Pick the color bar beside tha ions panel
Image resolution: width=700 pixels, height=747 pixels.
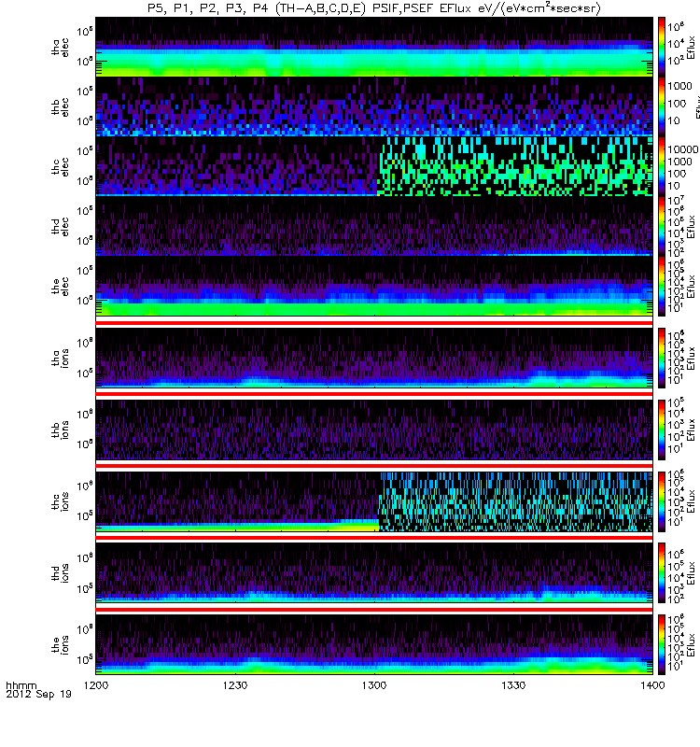pos(662,358)
